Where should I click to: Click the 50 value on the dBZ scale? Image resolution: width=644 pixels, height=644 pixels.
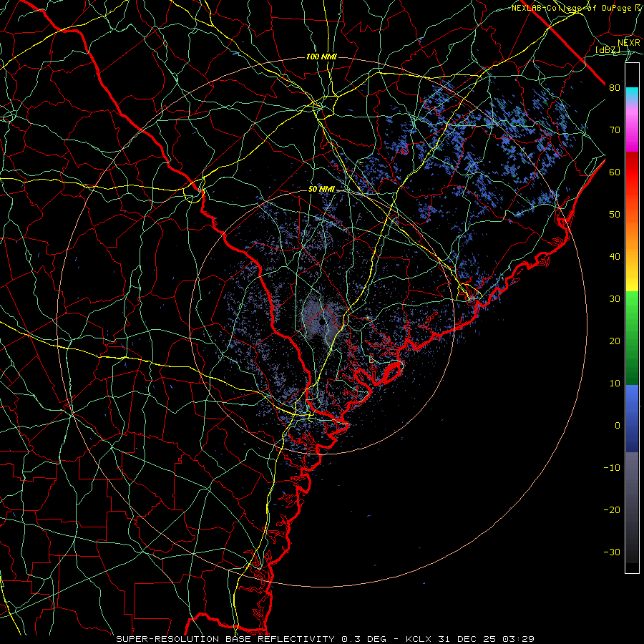pos(615,215)
